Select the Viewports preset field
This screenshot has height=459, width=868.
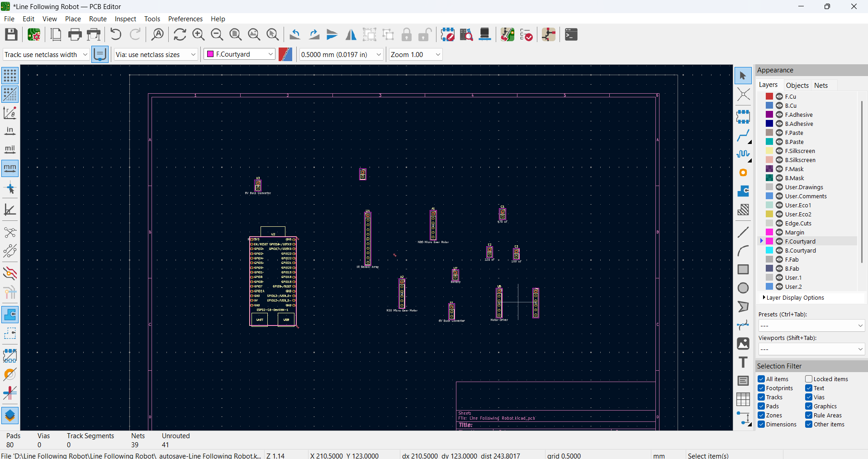pos(811,349)
